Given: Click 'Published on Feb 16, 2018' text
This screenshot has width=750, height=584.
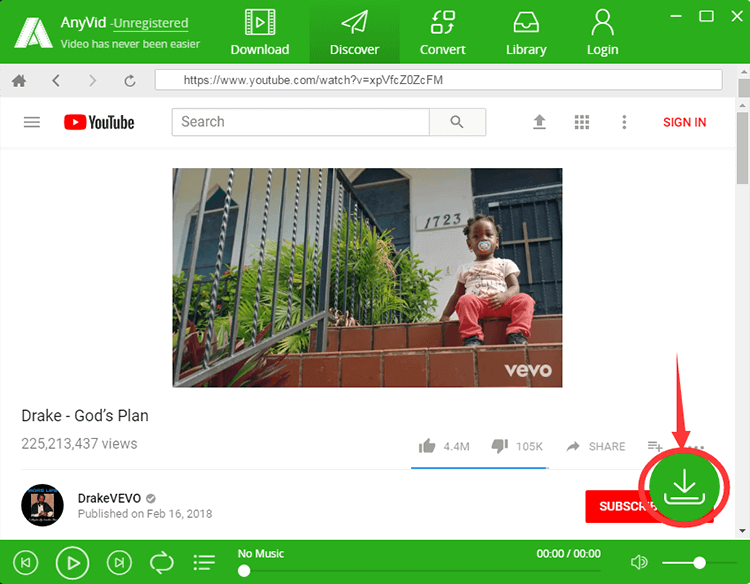Looking at the screenshot, I should [x=145, y=514].
